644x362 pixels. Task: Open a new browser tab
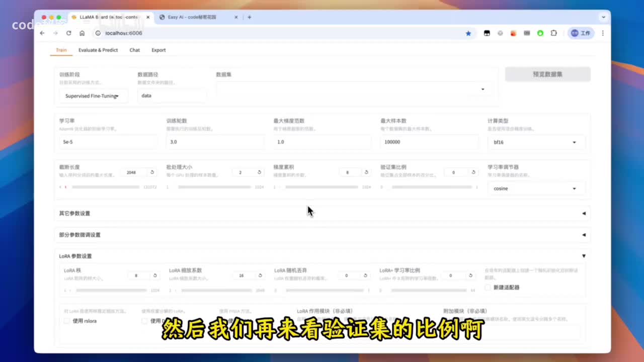[x=249, y=17]
